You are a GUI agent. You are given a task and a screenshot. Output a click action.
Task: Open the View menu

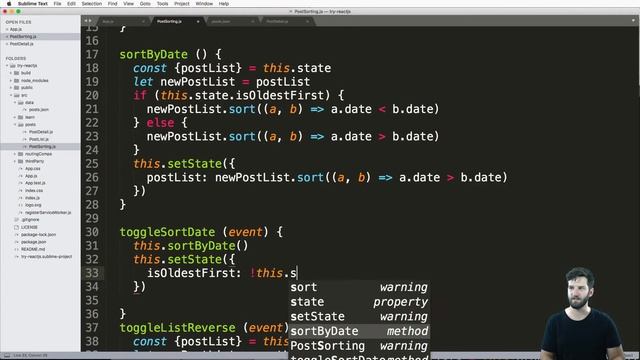(129, 4)
